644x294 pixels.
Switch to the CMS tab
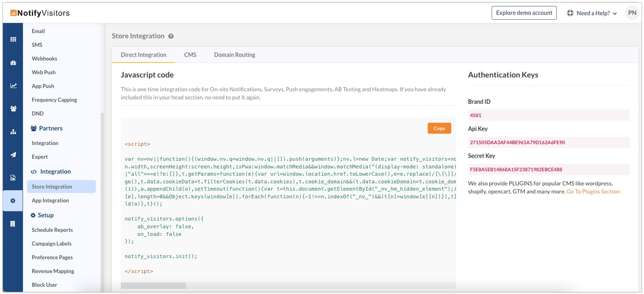[x=190, y=55]
